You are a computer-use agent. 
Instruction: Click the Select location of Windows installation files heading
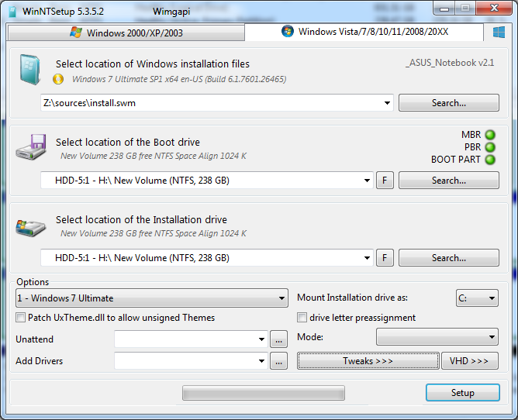[x=153, y=64]
